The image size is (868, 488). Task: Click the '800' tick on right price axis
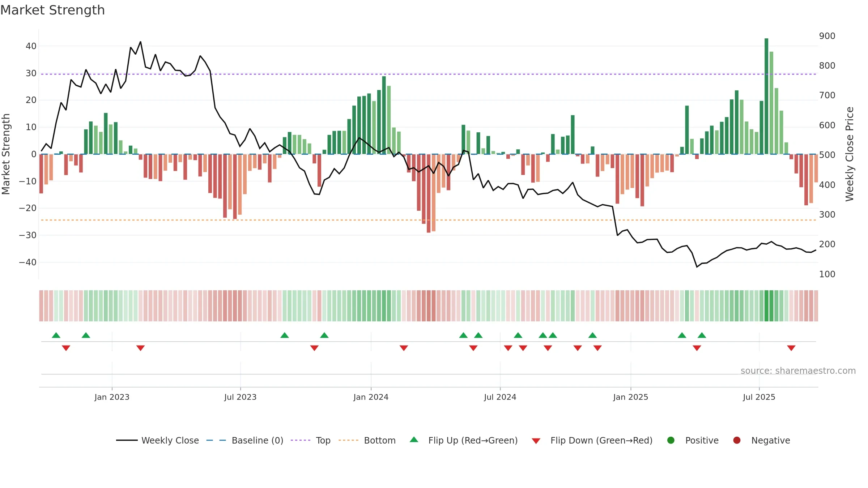click(827, 66)
